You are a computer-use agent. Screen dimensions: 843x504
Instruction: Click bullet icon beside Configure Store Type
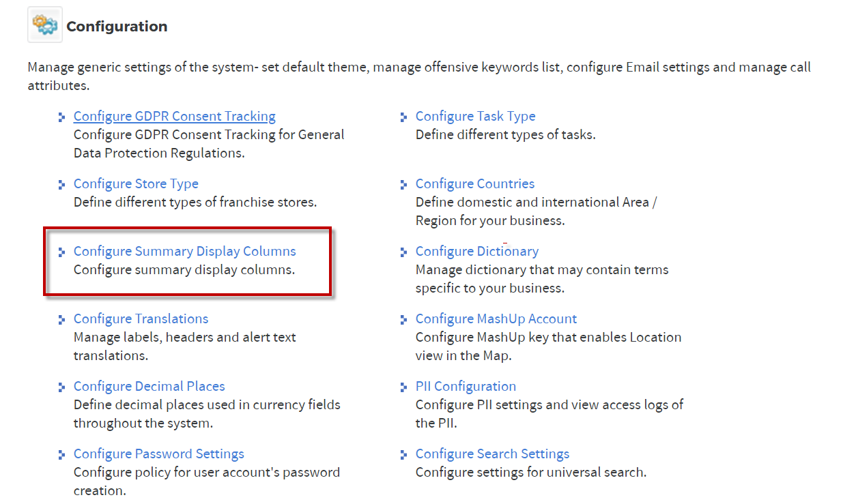[62, 185]
